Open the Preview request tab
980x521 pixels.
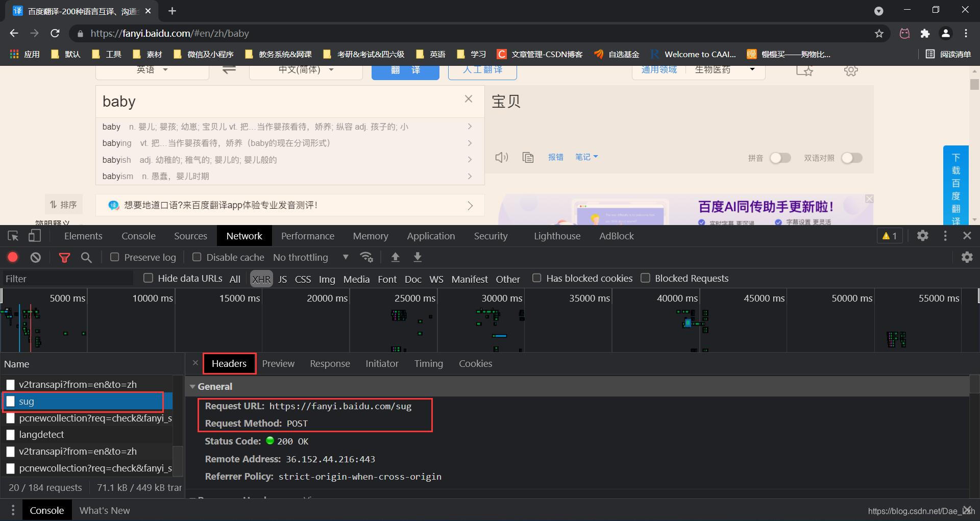(278, 363)
